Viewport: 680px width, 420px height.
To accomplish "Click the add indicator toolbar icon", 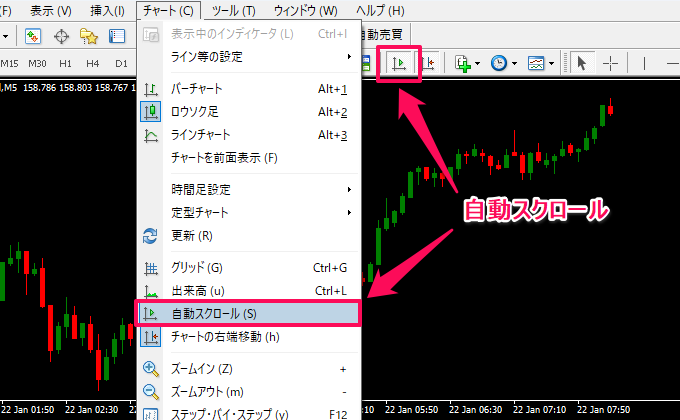I will tap(462, 63).
